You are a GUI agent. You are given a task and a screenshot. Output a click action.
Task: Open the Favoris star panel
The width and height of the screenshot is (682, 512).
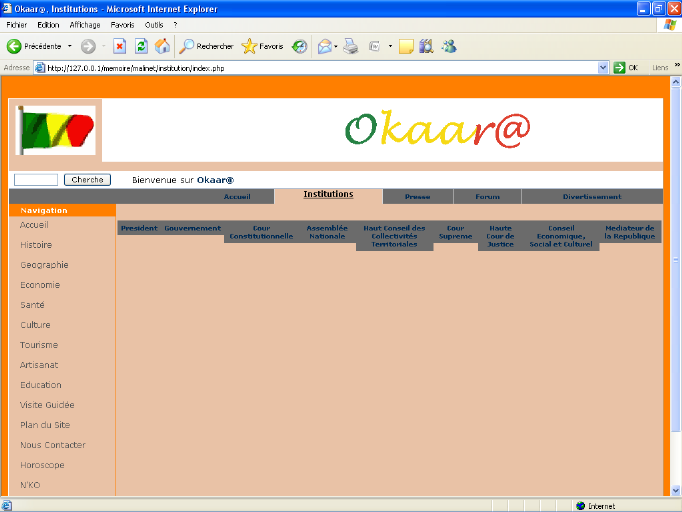tap(263, 46)
